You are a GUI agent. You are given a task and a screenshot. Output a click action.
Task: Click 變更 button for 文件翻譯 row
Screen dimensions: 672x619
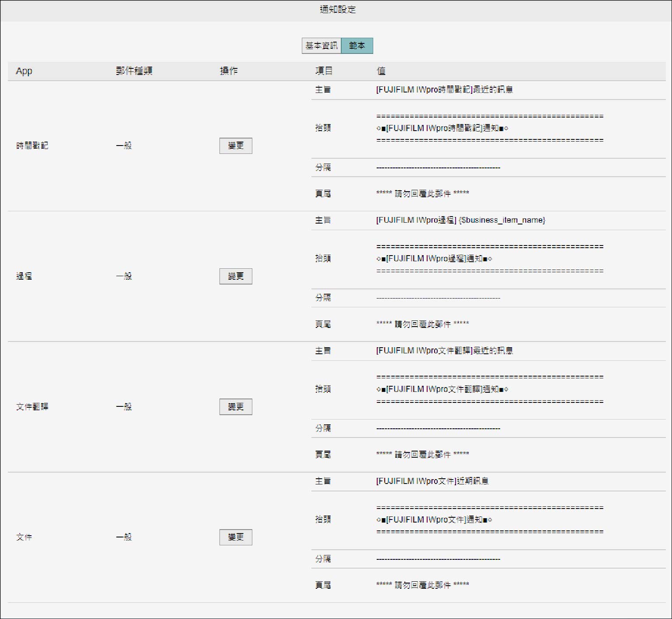coord(236,407)
